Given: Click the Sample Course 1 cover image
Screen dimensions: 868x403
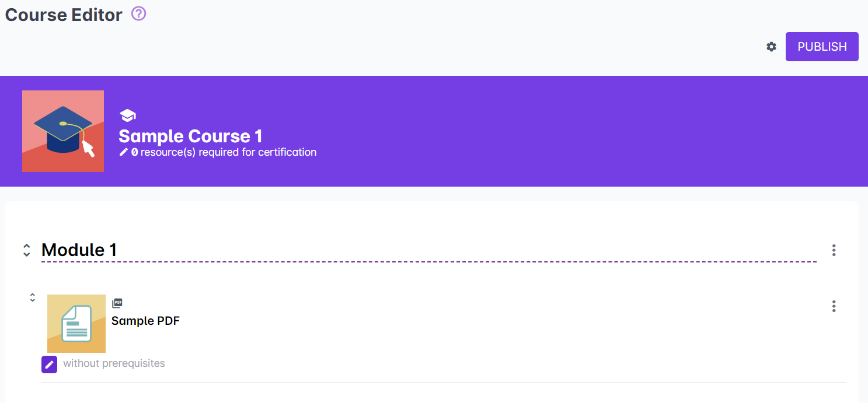Looking at the screenshot, I should (x=63, y=131).
